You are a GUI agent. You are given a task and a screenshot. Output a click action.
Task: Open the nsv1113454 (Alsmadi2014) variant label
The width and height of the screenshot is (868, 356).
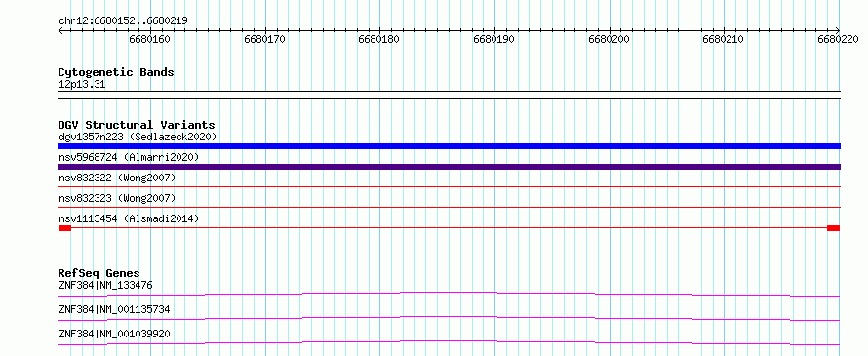[129, 218]
